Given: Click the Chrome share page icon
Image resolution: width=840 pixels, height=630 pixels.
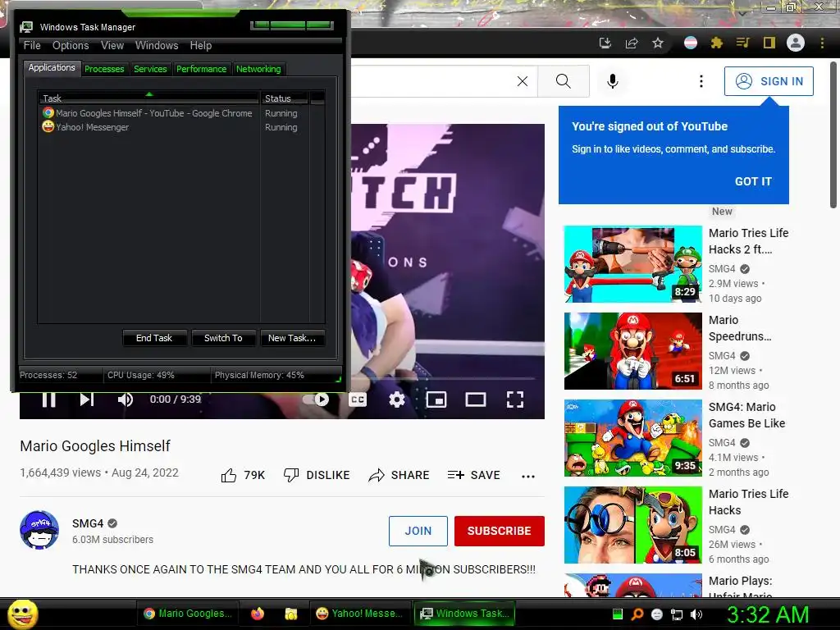Looking at the screenshot, I should [632, 43].
